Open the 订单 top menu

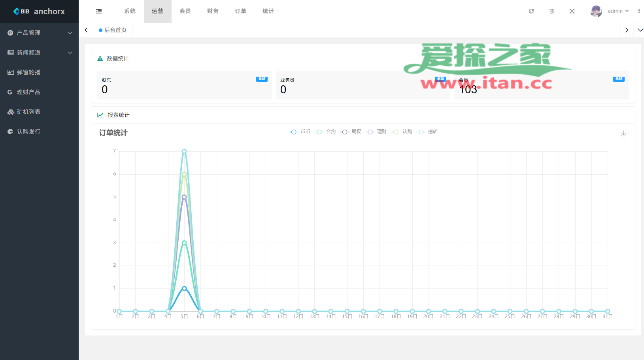240,11
